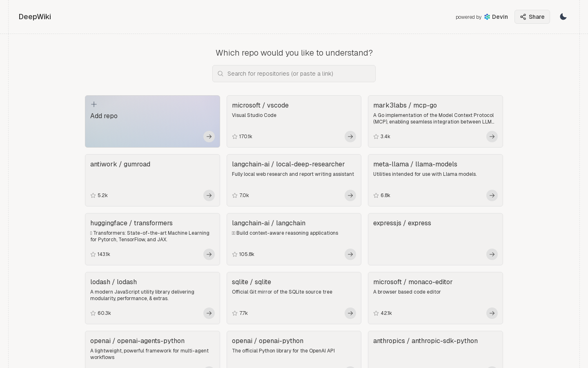Select the mark3labs / mcp-go title
Screen dimensions: 588x368
click(x=405, y=105)
